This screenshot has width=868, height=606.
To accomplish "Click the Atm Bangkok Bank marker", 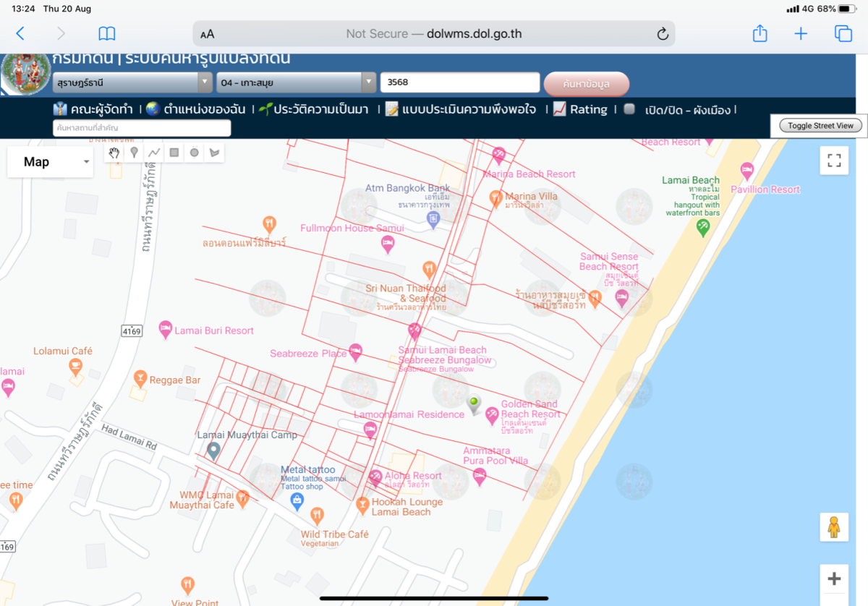I will click(x=433, y=218).
